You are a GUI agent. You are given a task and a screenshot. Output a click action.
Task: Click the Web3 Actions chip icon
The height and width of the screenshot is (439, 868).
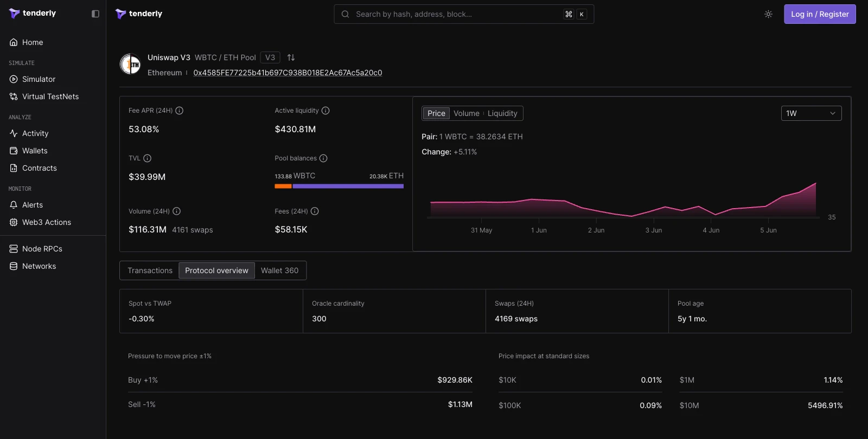(x=14, y=222)
